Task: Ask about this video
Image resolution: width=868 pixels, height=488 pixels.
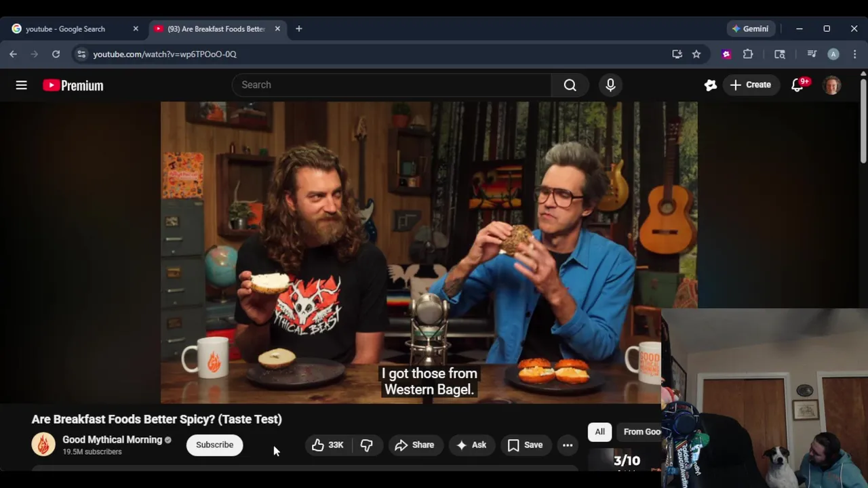Action: click(471, 445)
